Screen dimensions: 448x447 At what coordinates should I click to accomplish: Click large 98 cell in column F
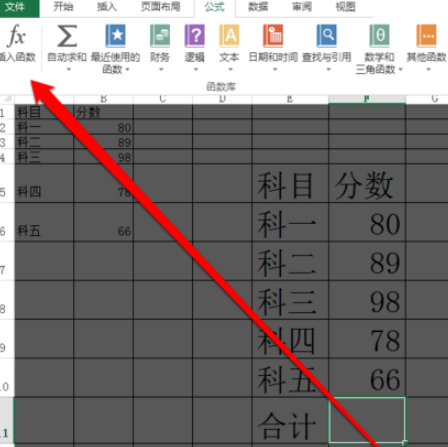click(367, 300)
